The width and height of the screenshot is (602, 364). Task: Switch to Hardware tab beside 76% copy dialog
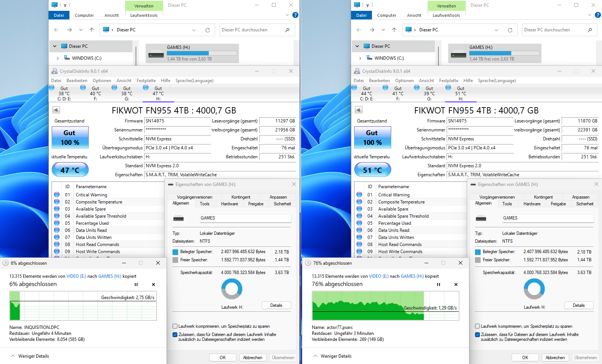coord(532,204)
